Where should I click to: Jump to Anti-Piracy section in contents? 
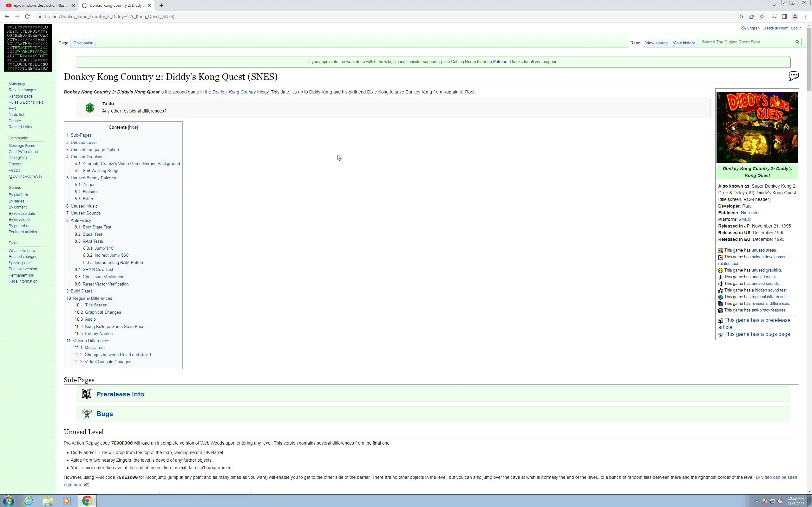81,220
